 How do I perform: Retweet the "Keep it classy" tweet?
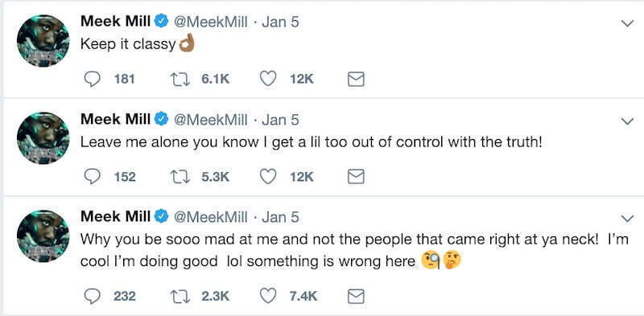[x=180, y=79]
